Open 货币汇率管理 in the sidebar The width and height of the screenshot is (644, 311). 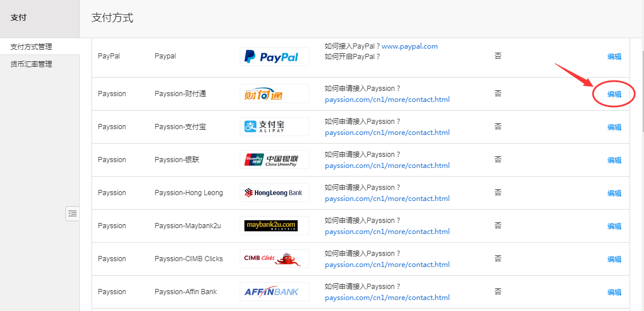pyautogui.click(x=31, y=64)
